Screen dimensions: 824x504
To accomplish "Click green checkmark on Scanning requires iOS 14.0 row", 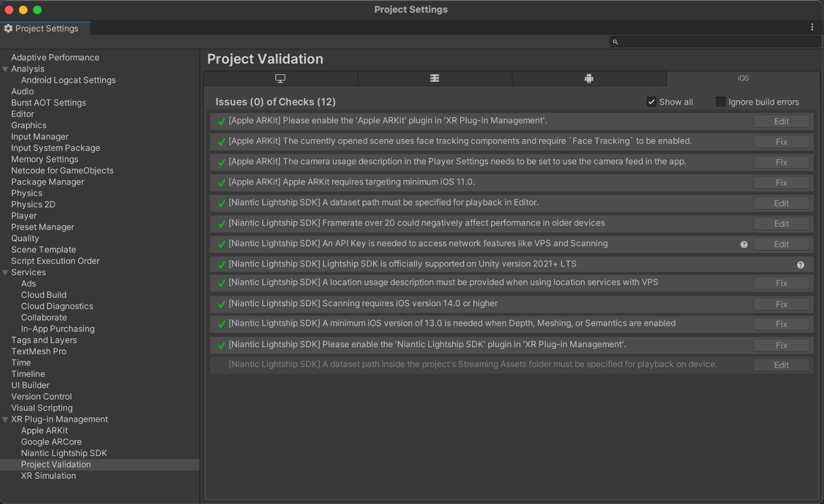I will tap(222, 304).
